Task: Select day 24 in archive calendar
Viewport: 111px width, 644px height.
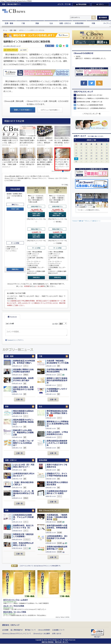Action: click(76, 159)
